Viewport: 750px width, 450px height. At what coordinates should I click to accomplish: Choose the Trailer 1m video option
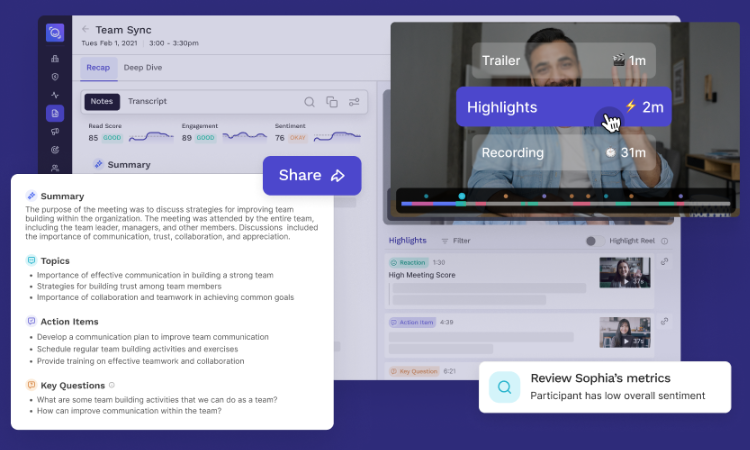(x=563, y=60)
